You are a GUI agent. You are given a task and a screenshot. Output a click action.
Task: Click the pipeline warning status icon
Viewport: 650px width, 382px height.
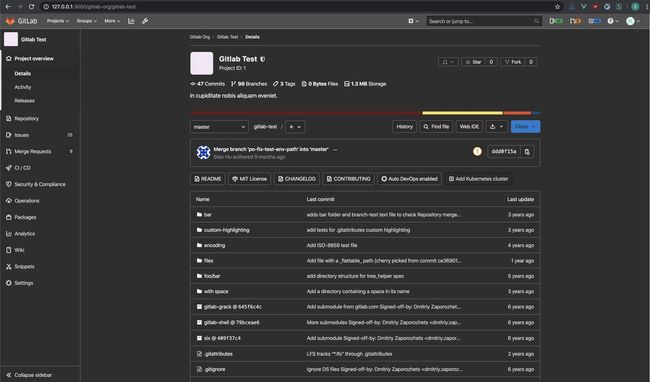pyautogui.click(x=477, y=152)
